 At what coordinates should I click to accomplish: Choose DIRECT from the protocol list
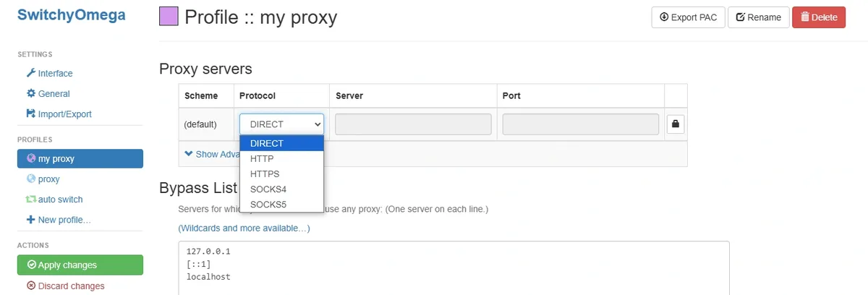(x=281, y=143)
